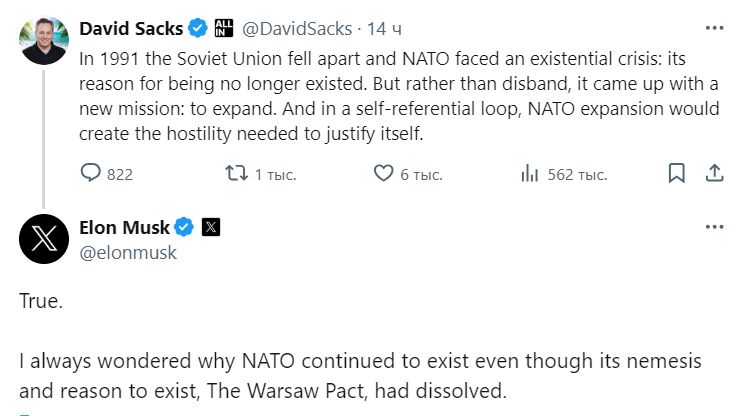Click the Elon Musk display name
Screen dimensions: 732x416
click(125, 227)
